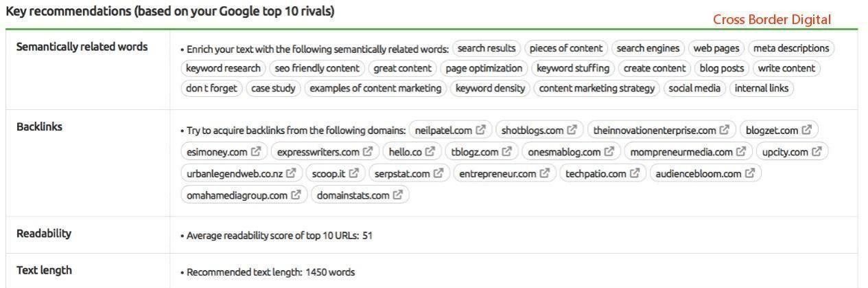Open the omahamediagroup.com domain link
Viewport: 868px width, 288px height.
point(237,195)
